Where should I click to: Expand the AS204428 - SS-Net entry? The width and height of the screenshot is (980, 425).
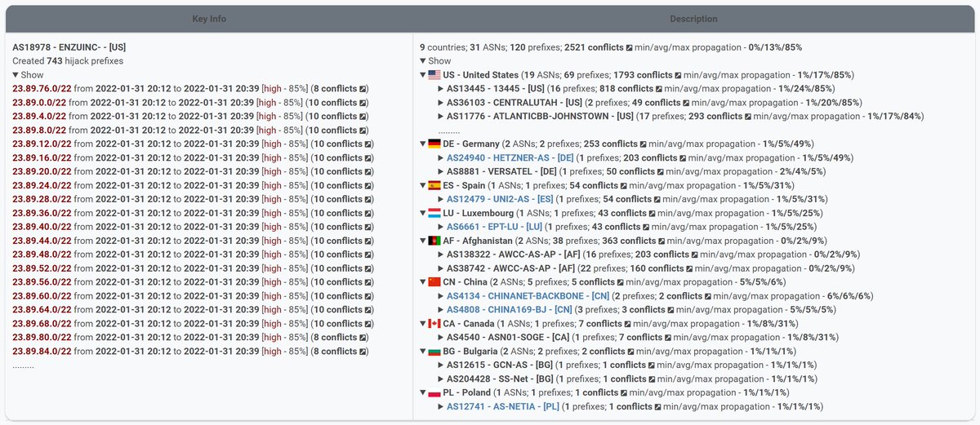441,380
